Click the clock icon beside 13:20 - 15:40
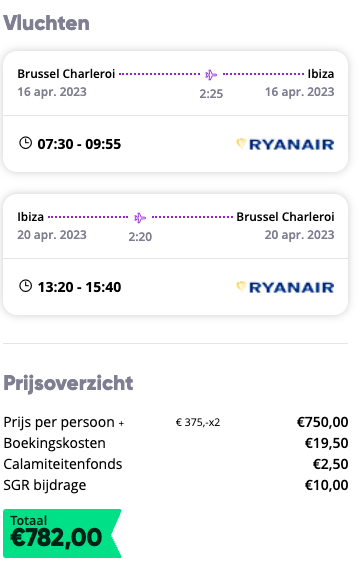The image size is (362, 564). click(x=25, y=286)
